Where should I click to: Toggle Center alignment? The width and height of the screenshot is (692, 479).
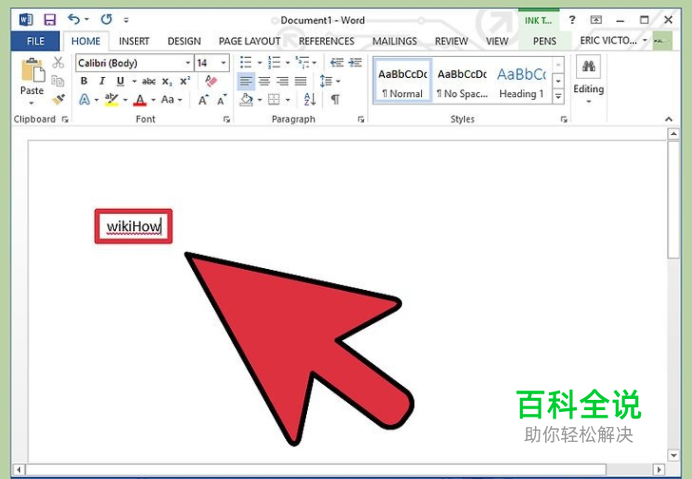[x=264, y=81]
